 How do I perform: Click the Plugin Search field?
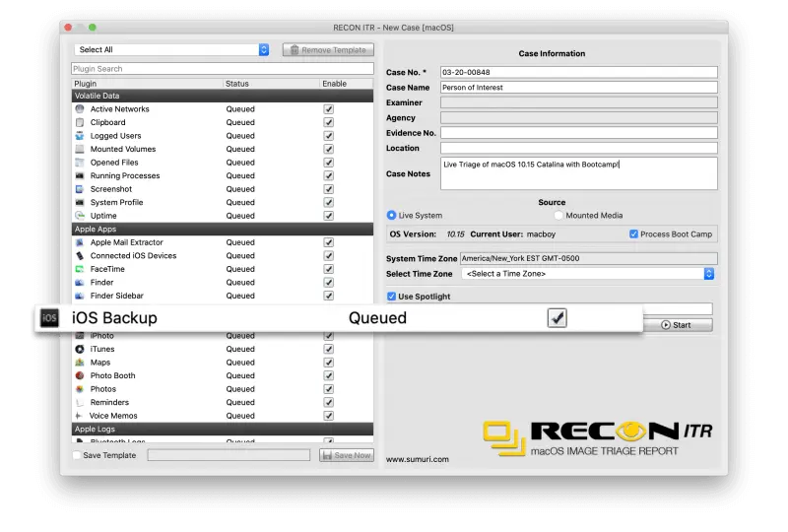coord(223,68)
